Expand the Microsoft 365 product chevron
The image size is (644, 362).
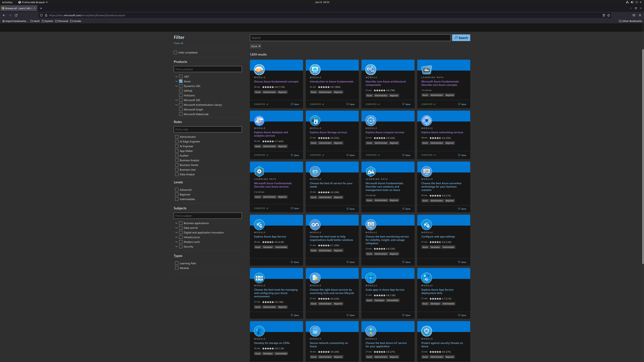(176, 100)
